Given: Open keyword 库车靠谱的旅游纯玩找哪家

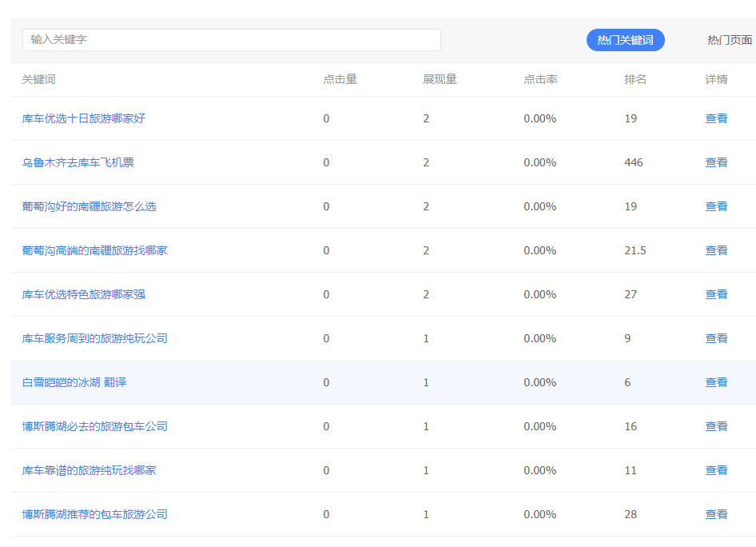Looking at the screenshot, I should [90, 470].
